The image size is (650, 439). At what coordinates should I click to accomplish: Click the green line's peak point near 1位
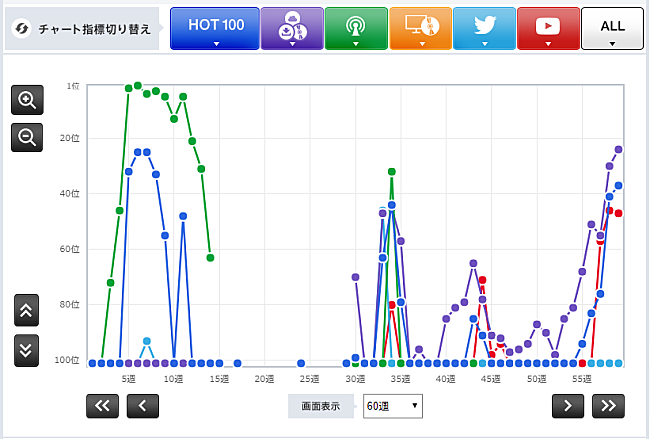point(138,86)
